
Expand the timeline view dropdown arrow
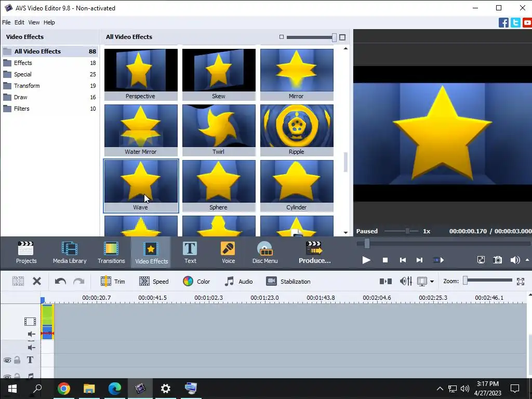coord(432,282)
